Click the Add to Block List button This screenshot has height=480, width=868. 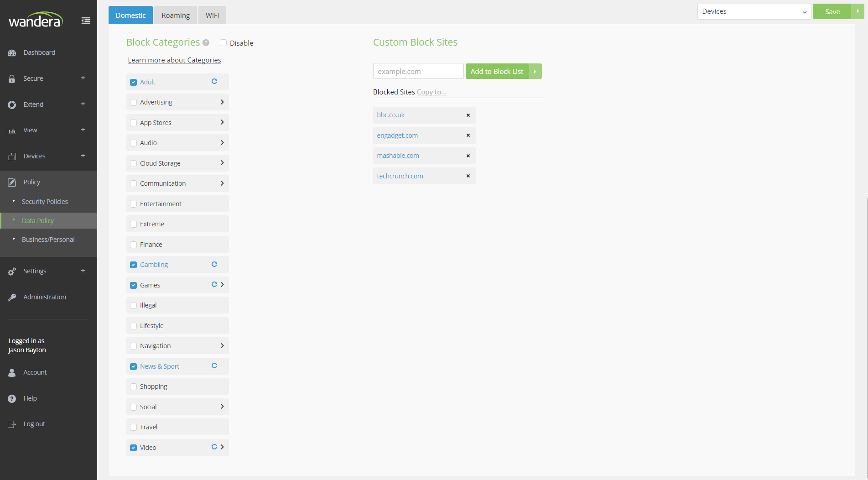pos(497,72)
